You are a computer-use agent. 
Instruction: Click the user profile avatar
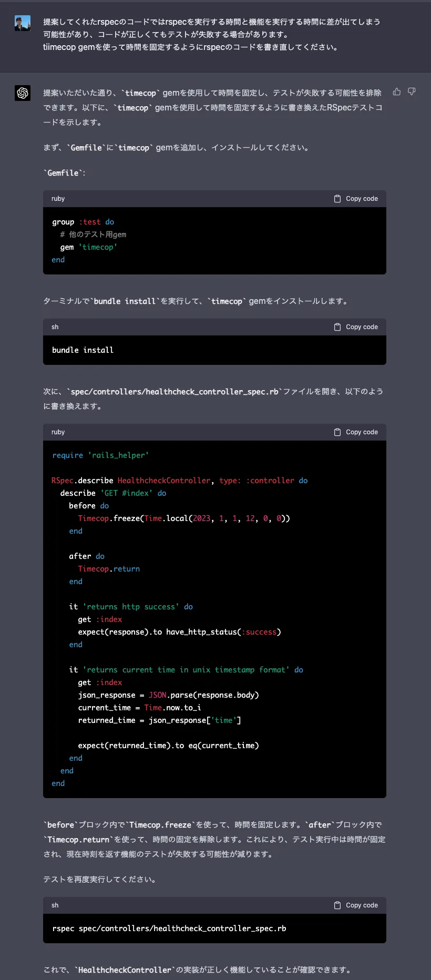coord(23,23)
